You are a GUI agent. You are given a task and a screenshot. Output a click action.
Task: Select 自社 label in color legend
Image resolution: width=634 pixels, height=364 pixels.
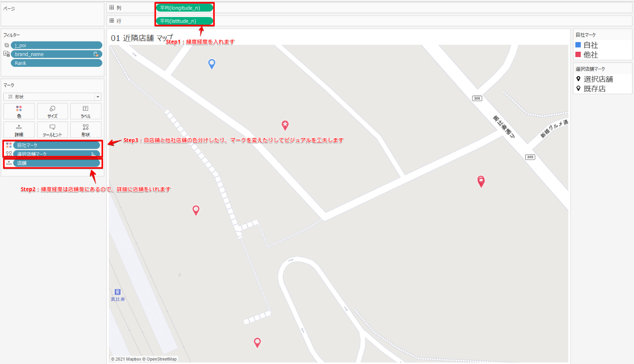[x=591, y=45]
